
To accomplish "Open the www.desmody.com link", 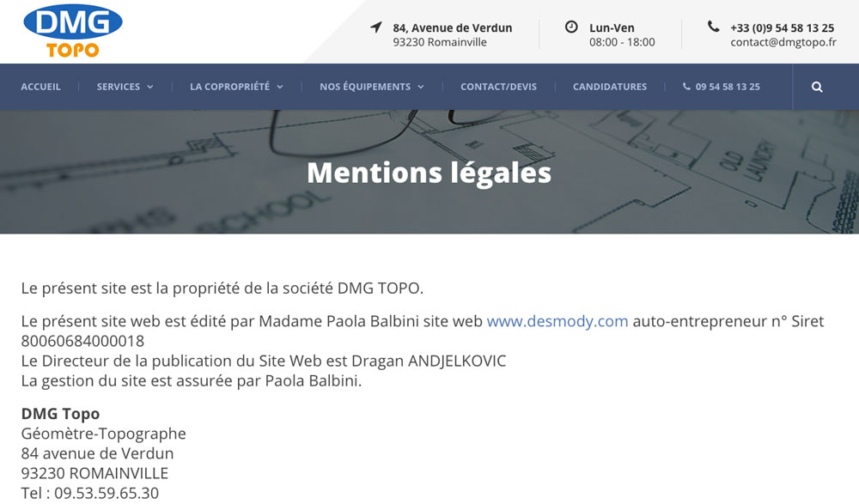I will 557,321.
